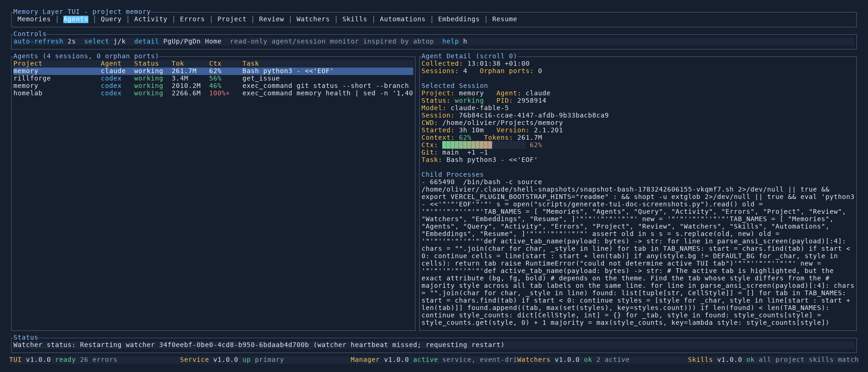Switch to the Automations tab

[403, 19]
